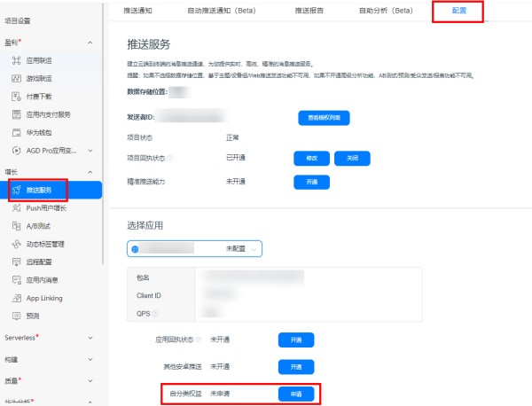532x406 pixels.
Task: Click 关闭 for 项目回执状态
Action: pyautogui.click(x=352, y=159)
